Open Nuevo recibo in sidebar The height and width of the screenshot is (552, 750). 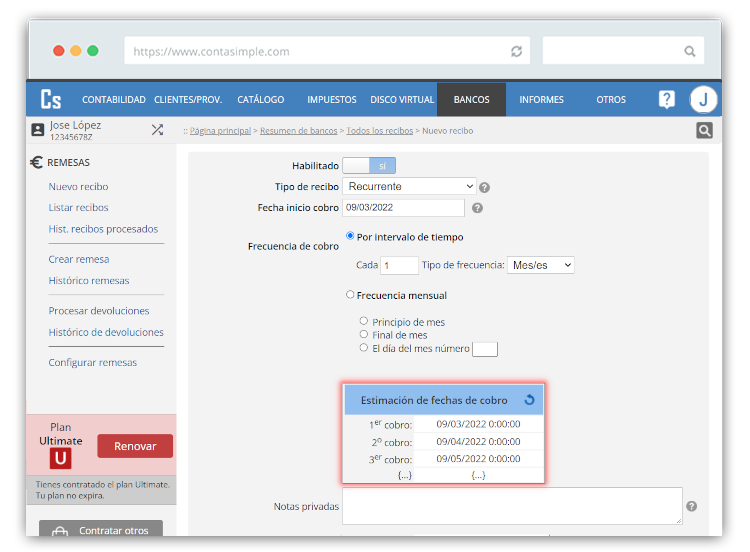pos(78,187)
